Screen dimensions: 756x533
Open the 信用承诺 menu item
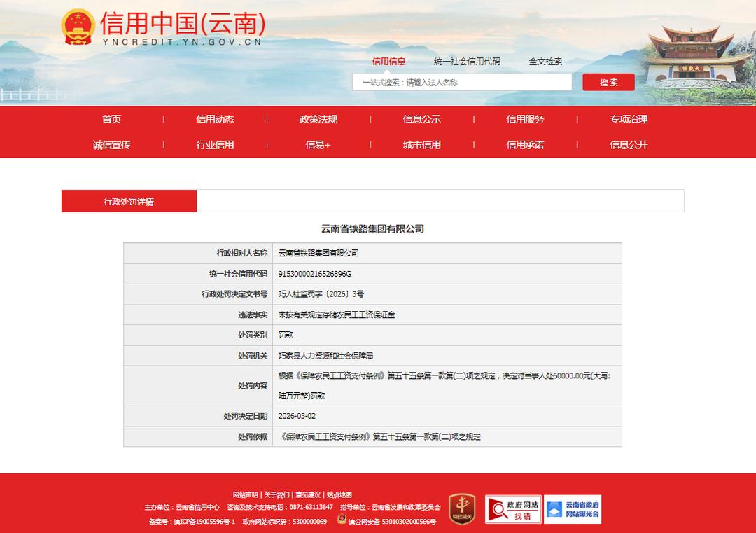tap(525, 145)
